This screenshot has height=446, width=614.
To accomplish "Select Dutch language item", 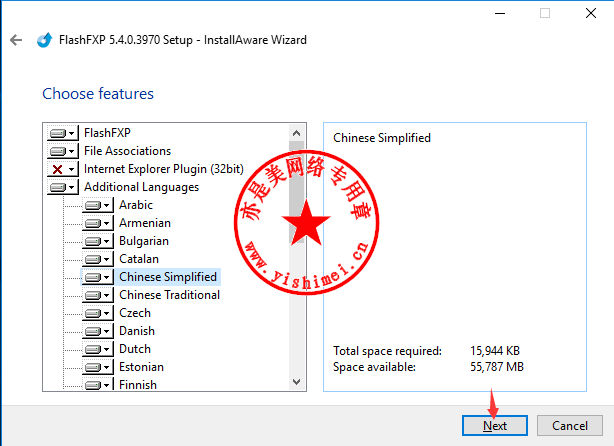I will click(x=135, y=349).
